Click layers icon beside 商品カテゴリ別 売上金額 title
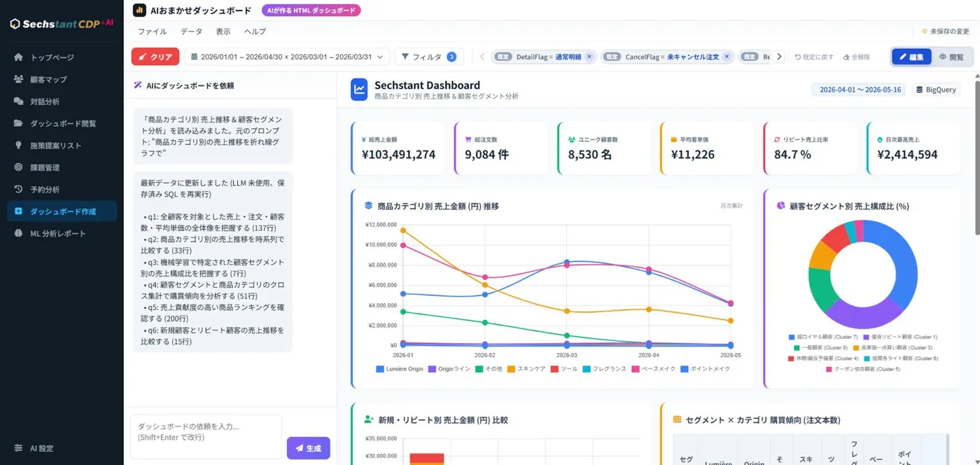The height and width of the screenshot is (465, 980). click(x=369, y=206)
